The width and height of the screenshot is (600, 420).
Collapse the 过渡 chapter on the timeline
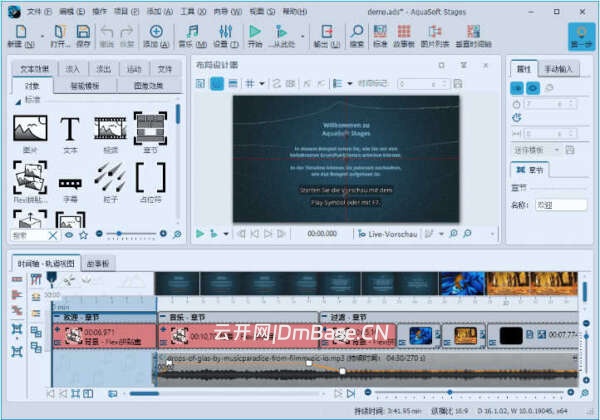coord(324,316)
